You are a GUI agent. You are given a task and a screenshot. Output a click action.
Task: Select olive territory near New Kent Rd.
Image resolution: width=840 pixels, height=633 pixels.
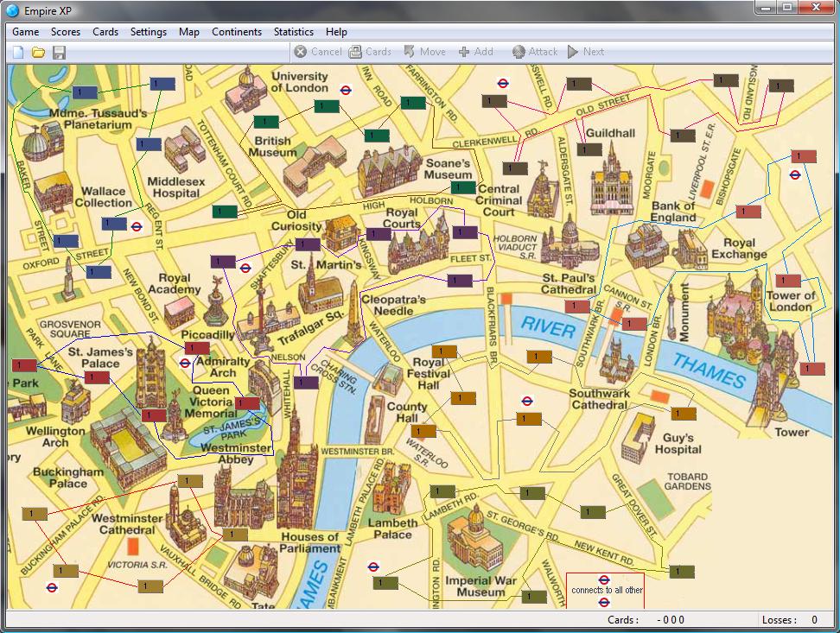[x=682, y=572]
